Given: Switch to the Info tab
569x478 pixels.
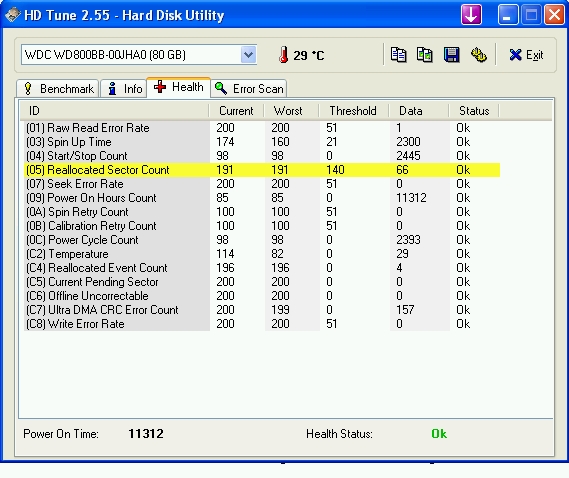Looking at the screenshot, I should pos(124,89).
